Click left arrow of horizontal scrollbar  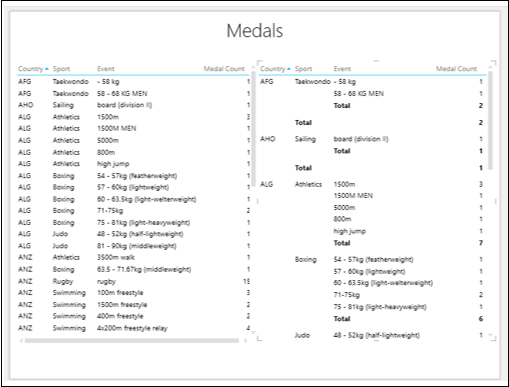[x=21, y=341]
